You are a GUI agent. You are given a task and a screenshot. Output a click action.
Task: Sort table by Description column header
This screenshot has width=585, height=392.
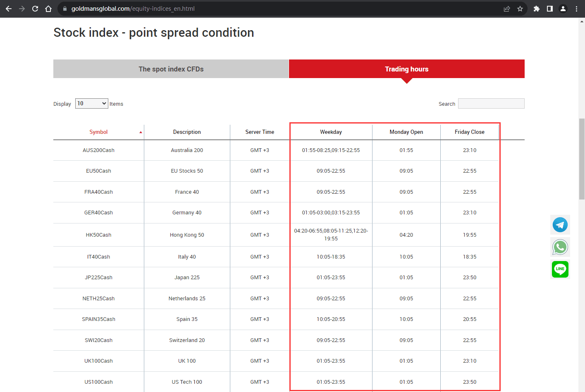coord(187,132)
